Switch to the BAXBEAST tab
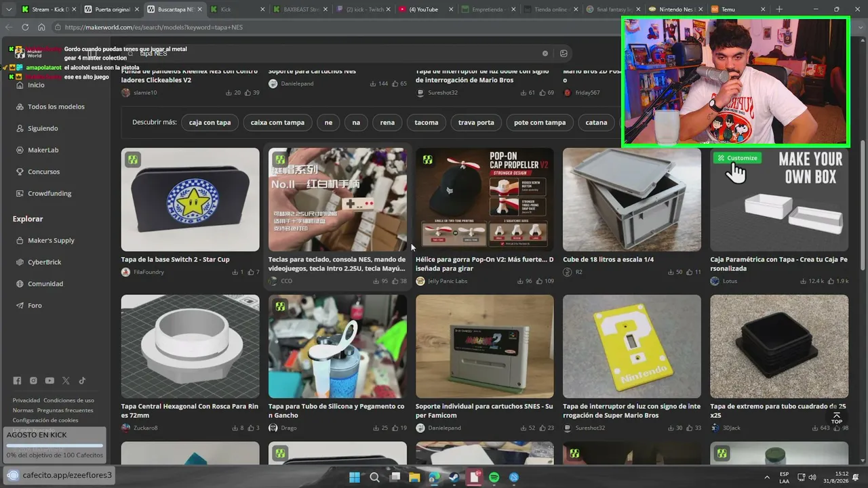 click(x=298, y=9)
